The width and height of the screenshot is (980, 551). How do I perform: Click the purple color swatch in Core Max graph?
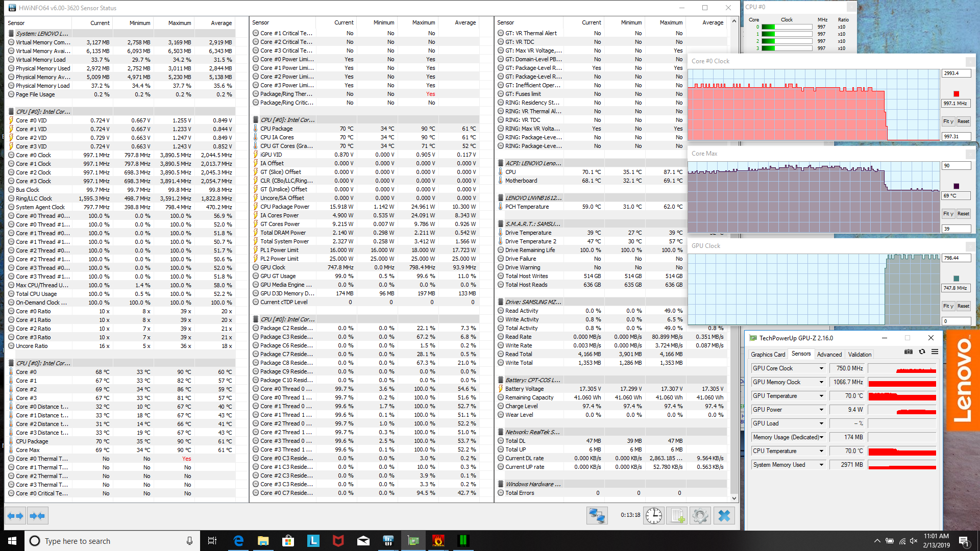click(x=956, y=186)
